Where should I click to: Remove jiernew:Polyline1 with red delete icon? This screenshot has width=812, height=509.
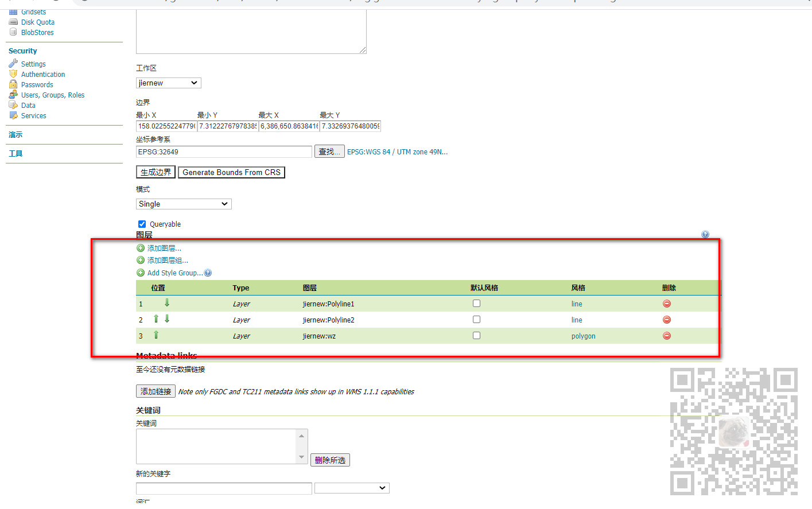pyautogui.click(x=667, y=304)
